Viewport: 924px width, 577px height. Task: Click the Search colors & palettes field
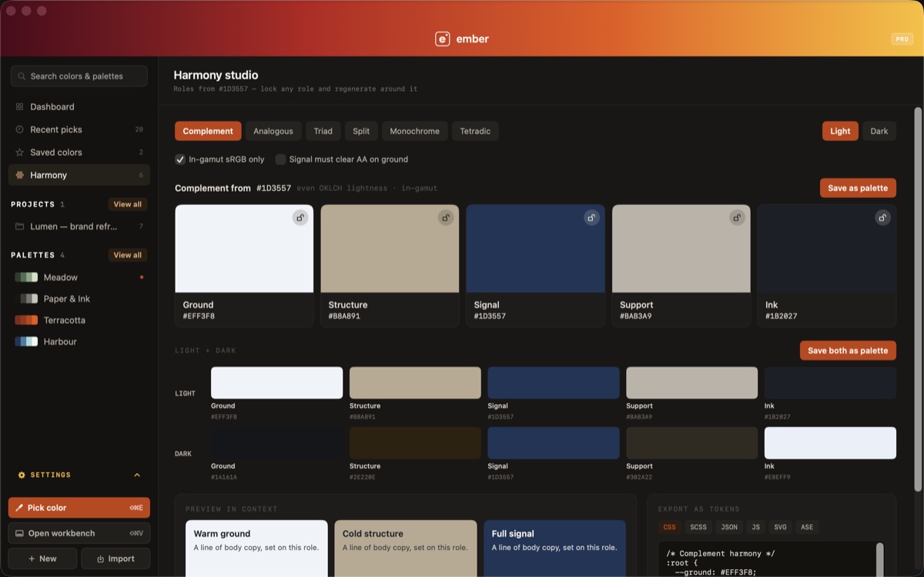(x=79, y=76)
